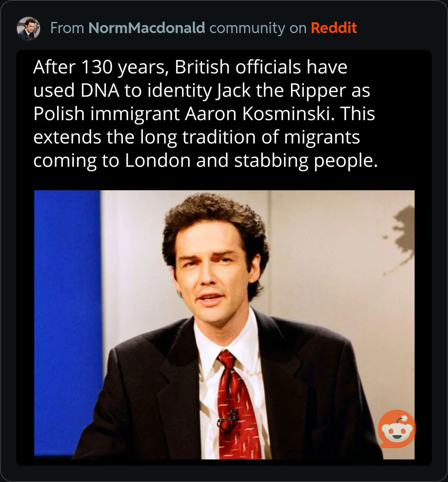The image size is (448, 482).
Task: Open Reddit via the orange Reddit link
Action: pyautogui.click(x=333, y=28)
